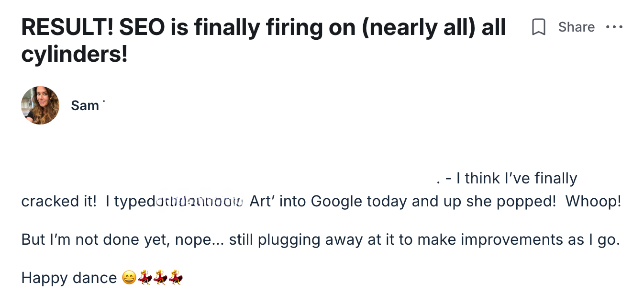Image resolution: width=644 pixels, height=295 pixels.
Task: Click the first red dancer emoji
Action: pyautogui.click(x=144, y=278)
